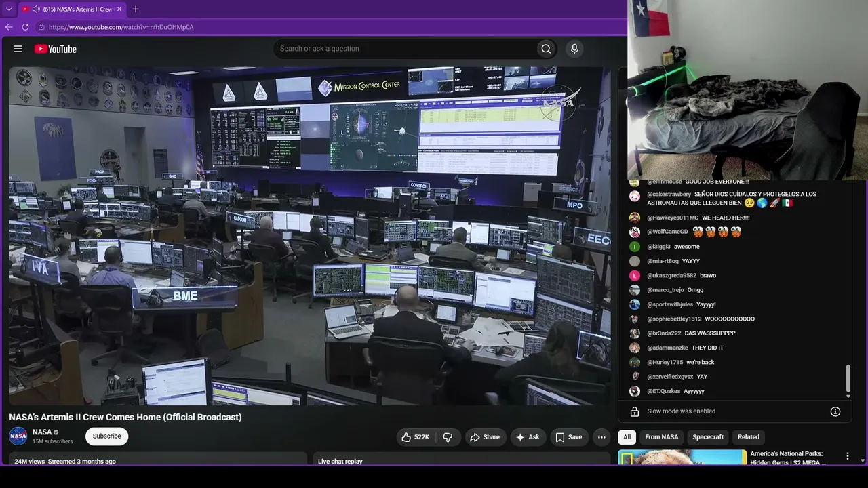Open America's National Parks video thumbnail
This screenshot has width=868, height=488.
(682, 457)
